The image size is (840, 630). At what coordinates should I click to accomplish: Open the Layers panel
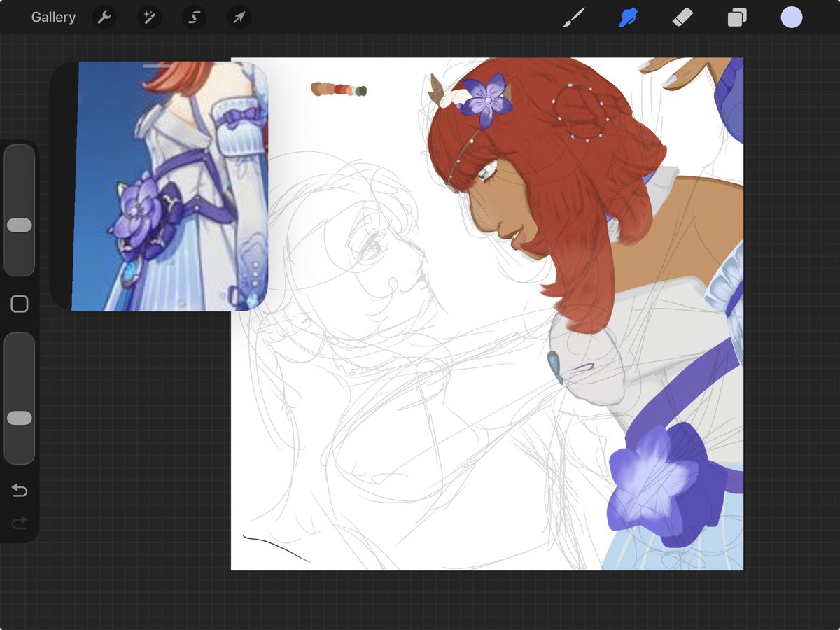pos(736,17)
